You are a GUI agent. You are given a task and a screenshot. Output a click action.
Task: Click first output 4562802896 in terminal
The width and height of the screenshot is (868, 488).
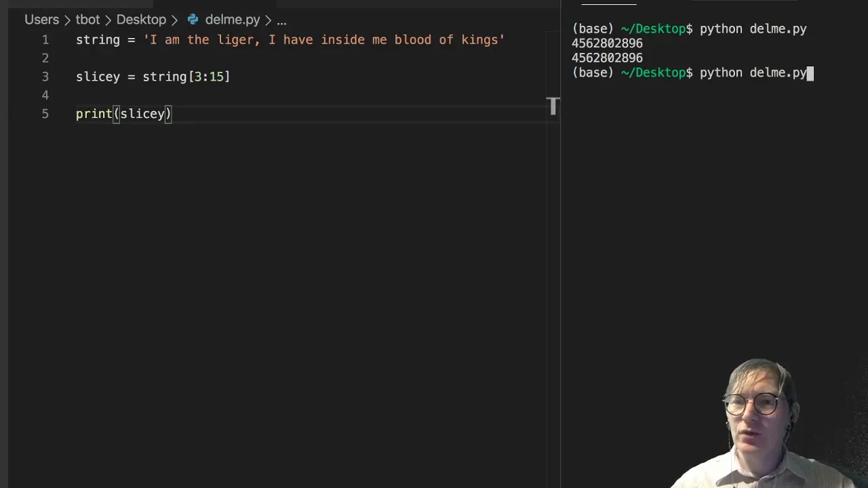coord(607,43)
